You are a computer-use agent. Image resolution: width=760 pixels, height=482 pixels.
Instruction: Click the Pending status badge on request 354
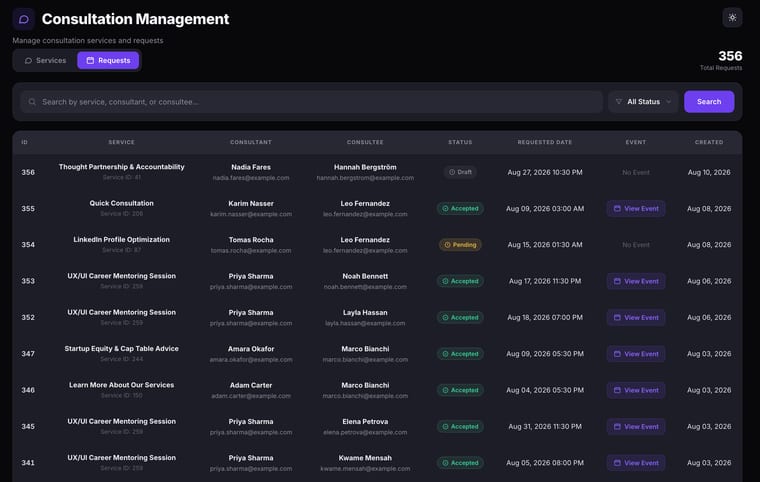460,245
